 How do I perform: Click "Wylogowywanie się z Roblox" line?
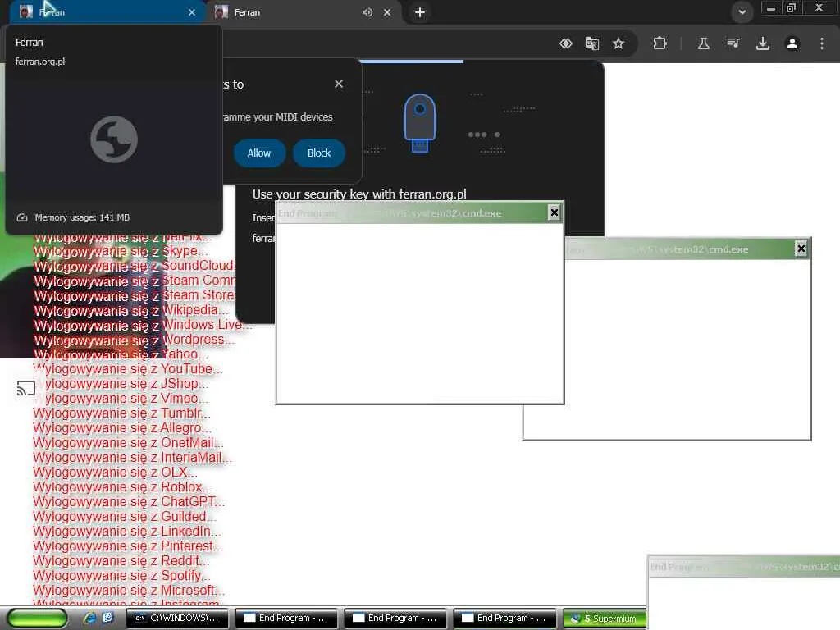[x=122, y=487]
